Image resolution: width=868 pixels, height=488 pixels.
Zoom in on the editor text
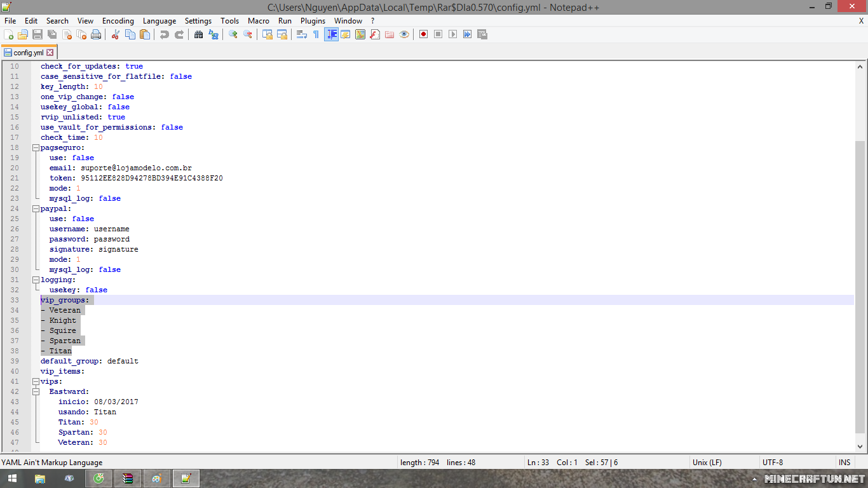tap(233, 34)
